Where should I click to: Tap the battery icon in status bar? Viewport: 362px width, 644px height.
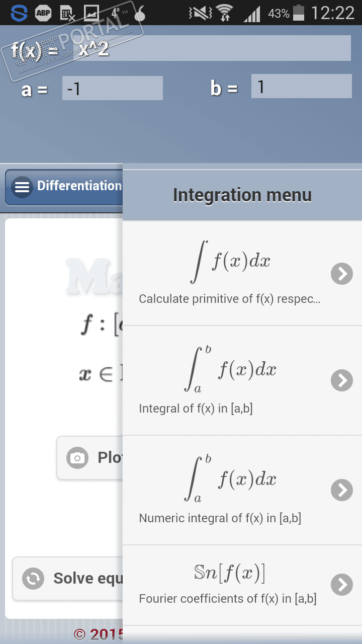(x=299, y=13)
